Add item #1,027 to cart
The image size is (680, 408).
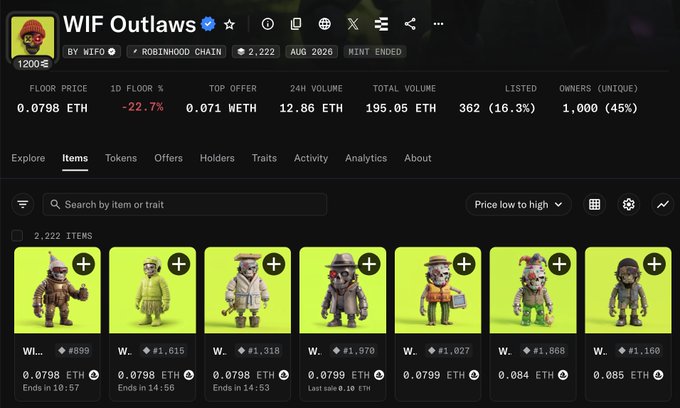coord(464,264)
